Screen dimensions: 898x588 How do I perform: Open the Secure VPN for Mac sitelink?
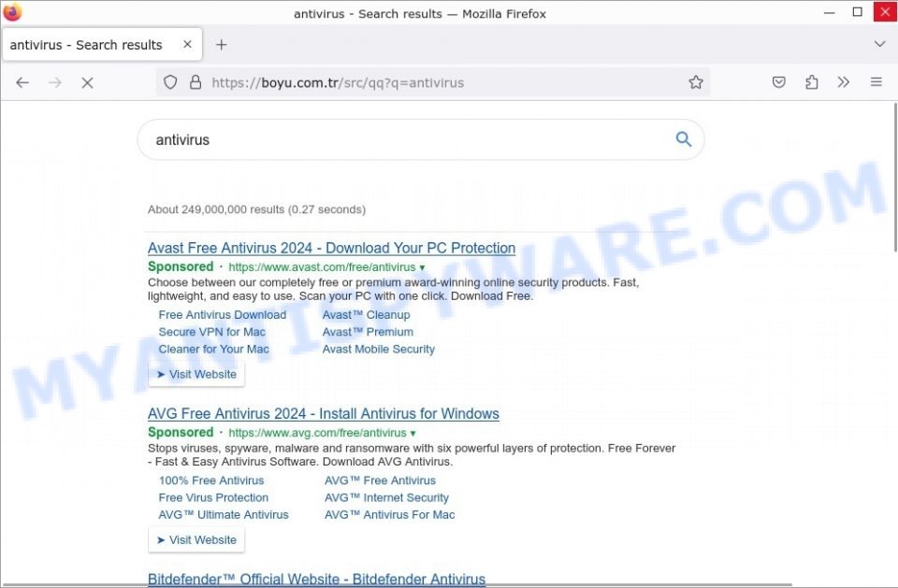point(212,332)
